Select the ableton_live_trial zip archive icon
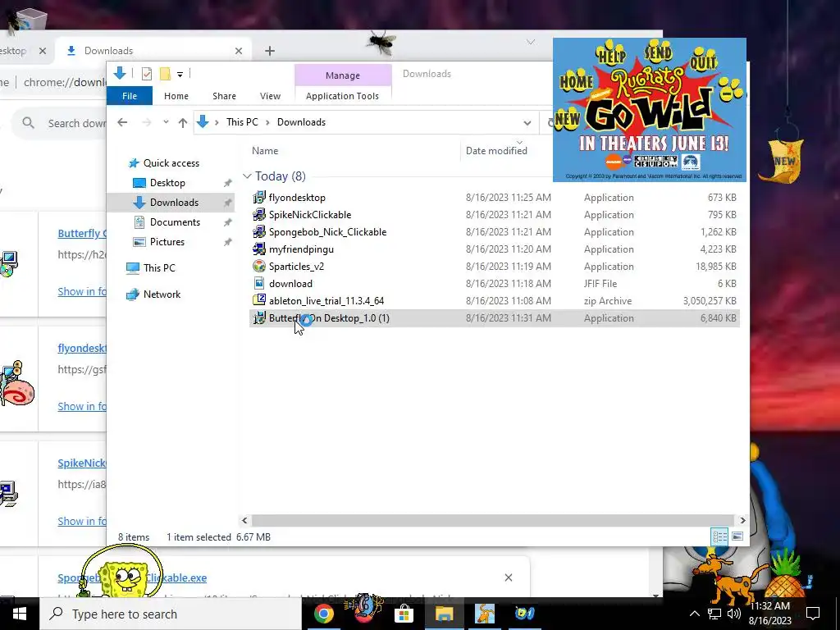This screenshot has height=630, width=840. click(x=259, y=300)
